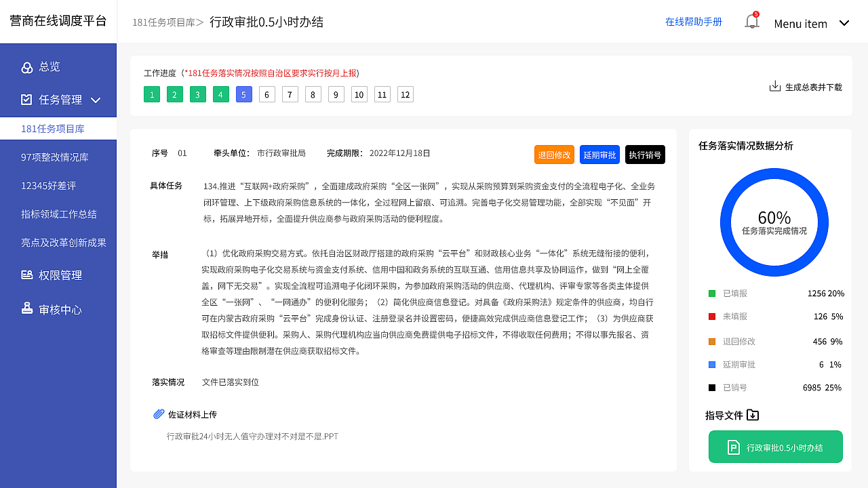Click the 完成期限 date 2022年12月18日
This screenshot has height=488, width=868.
(x=400, y=153)
